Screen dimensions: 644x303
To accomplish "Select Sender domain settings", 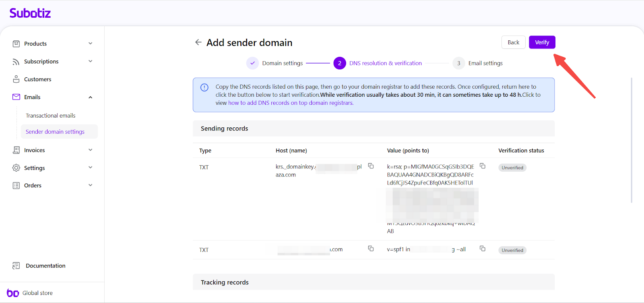I will (x=55, y=132).
